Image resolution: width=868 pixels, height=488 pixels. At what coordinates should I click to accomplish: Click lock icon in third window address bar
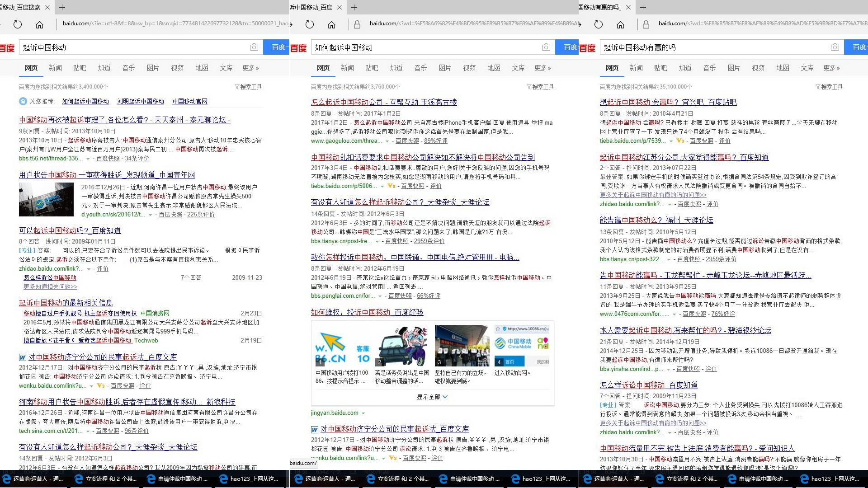coord(646,24)
